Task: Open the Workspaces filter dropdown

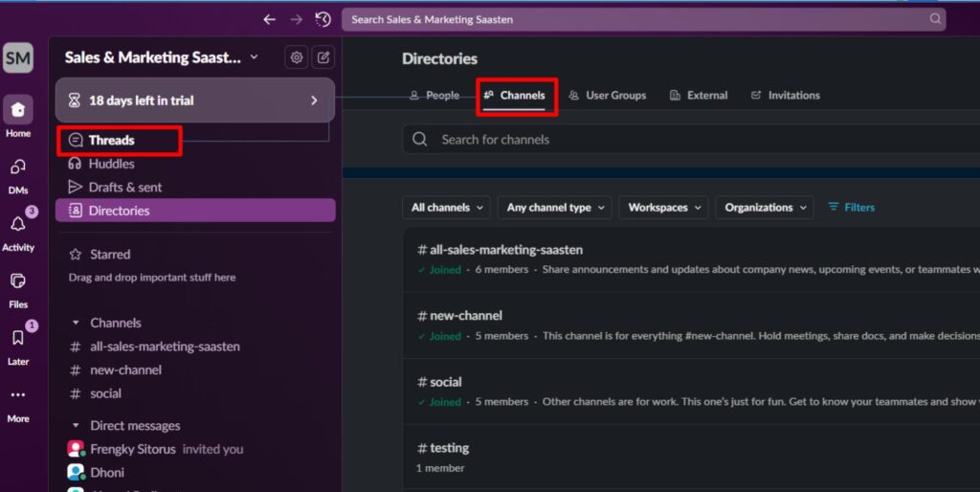Action: pos(664,208)
